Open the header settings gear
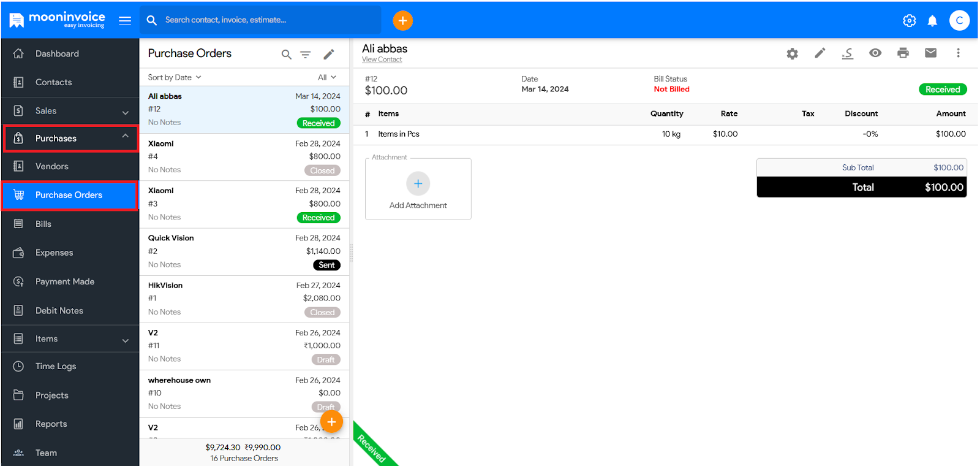The width and height of the screenshot is (980, 466). coord(910,20)
